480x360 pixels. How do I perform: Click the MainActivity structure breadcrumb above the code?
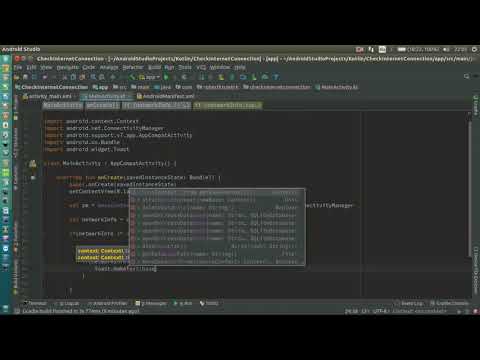point(62,105)
